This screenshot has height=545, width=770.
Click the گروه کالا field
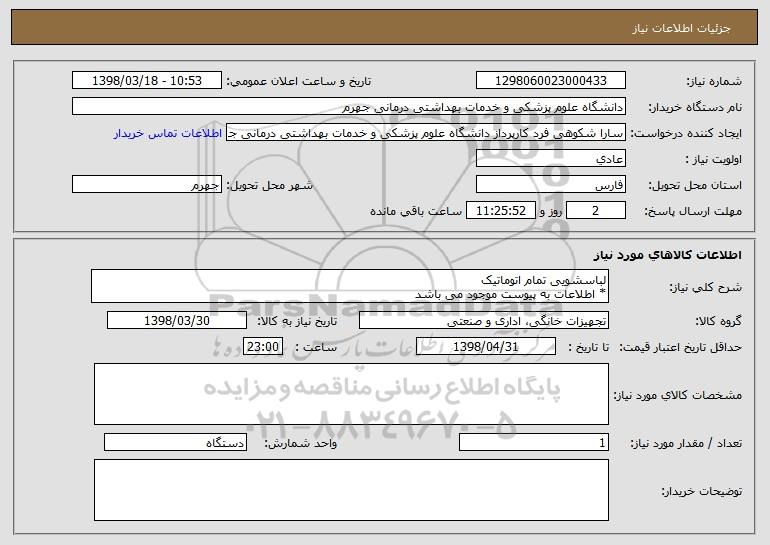484,321
